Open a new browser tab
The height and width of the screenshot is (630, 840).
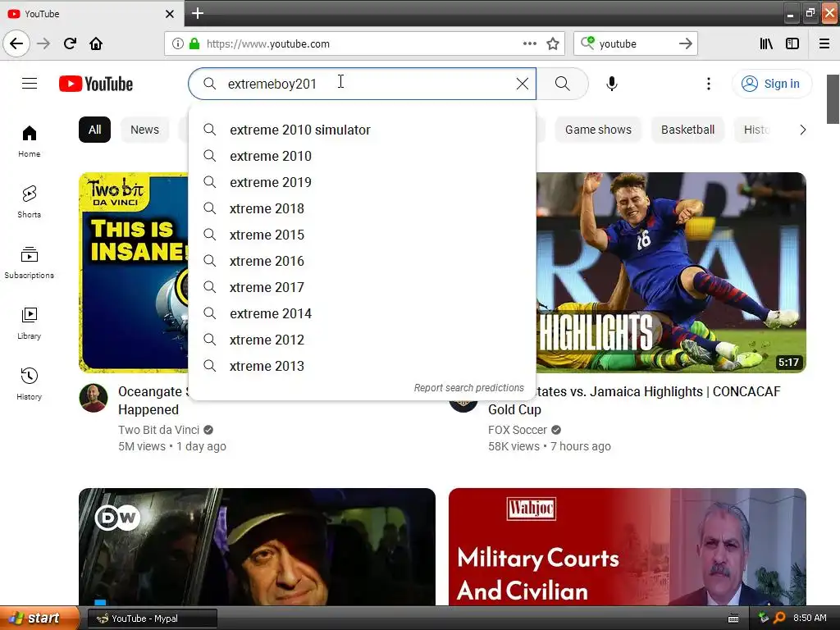198,13
